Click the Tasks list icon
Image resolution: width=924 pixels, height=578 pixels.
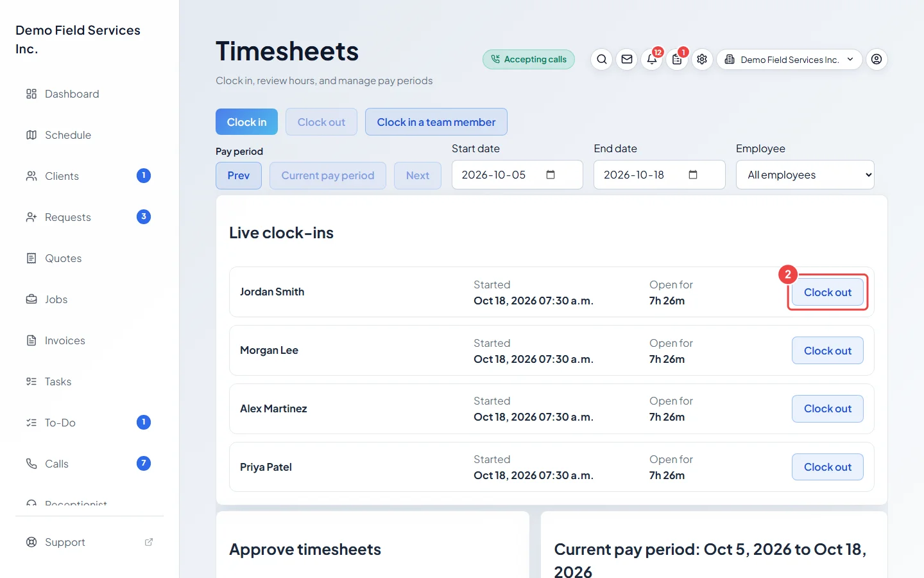(31, 381)
